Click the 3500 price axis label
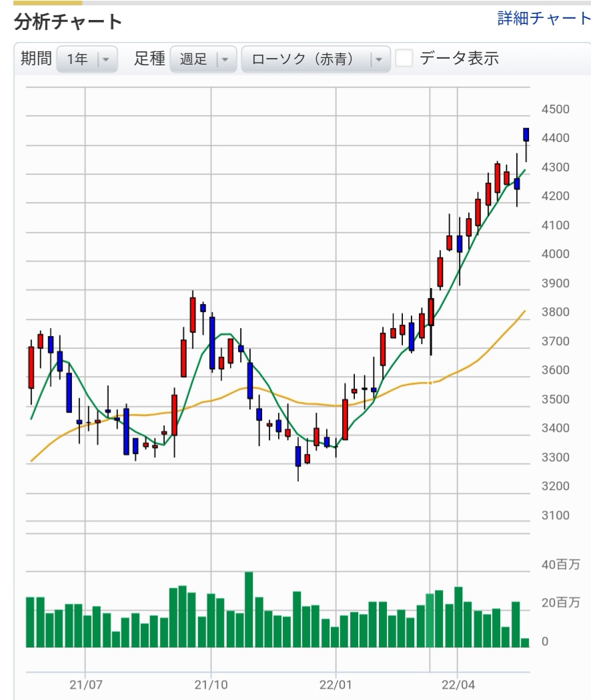The width and height of the screenshot is (591, 700). point(555,399)
